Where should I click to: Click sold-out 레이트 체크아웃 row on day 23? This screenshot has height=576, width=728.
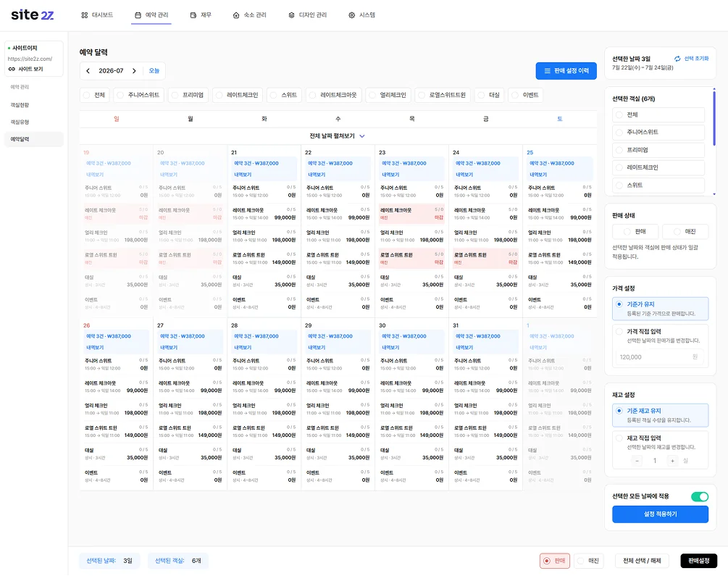[411, 214]
